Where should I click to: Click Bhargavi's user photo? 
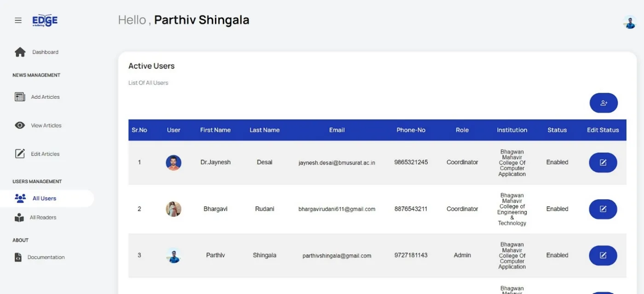point(173,209)
